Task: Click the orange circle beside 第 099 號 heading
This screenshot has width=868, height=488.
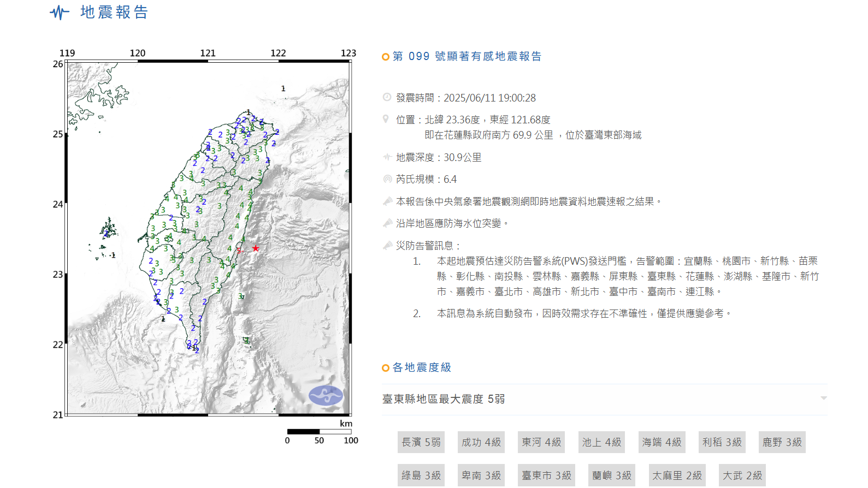Action: pyautogui.click(x=386, y=57)
